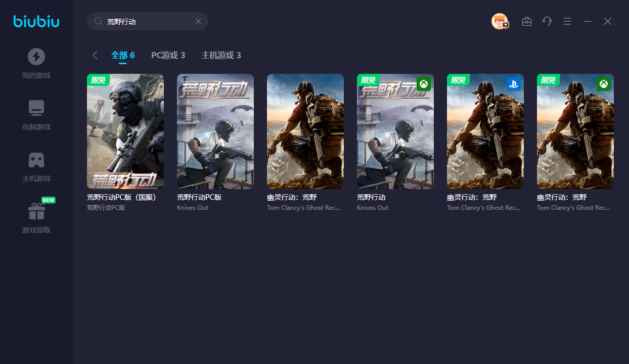Click the back arrow chevron
This screenshot has width=629, height=364.
tap(95, 55)
